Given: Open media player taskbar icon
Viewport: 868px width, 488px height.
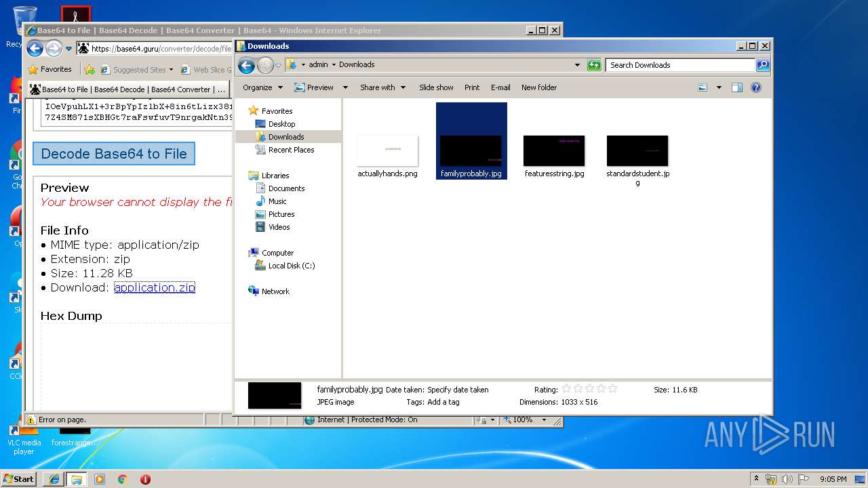Looking at the screenshot, I should point(100,479).
